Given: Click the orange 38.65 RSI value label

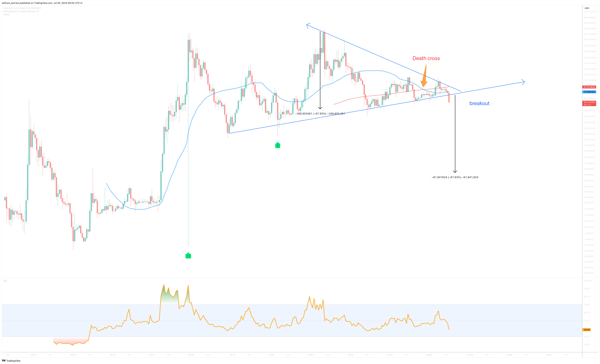Looking at the screenshot, I should [587, 330].
